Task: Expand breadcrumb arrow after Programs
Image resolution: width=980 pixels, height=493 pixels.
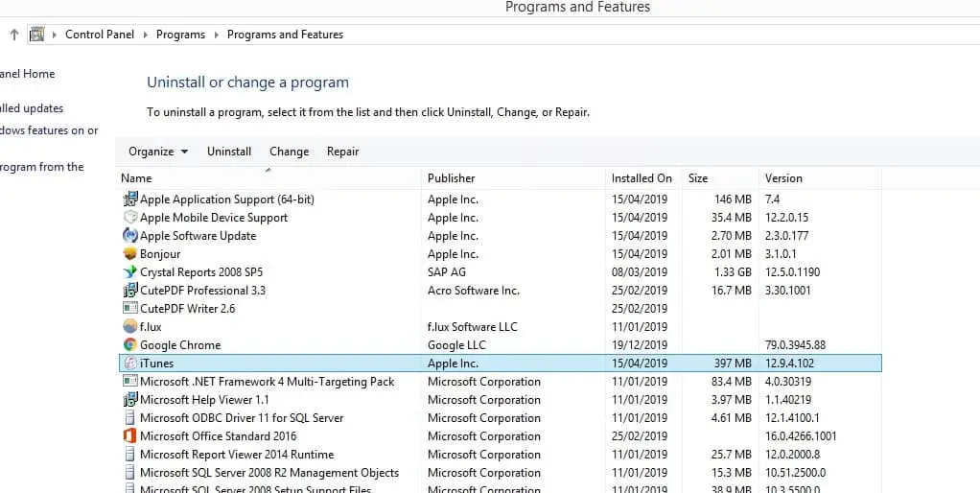Action: tap(217, 35)
